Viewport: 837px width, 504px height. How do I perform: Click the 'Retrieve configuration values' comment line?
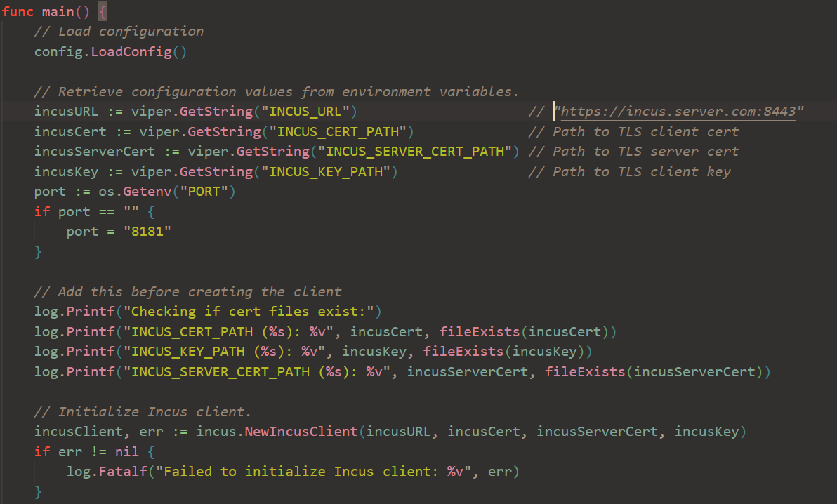click(x=277, y=92)
